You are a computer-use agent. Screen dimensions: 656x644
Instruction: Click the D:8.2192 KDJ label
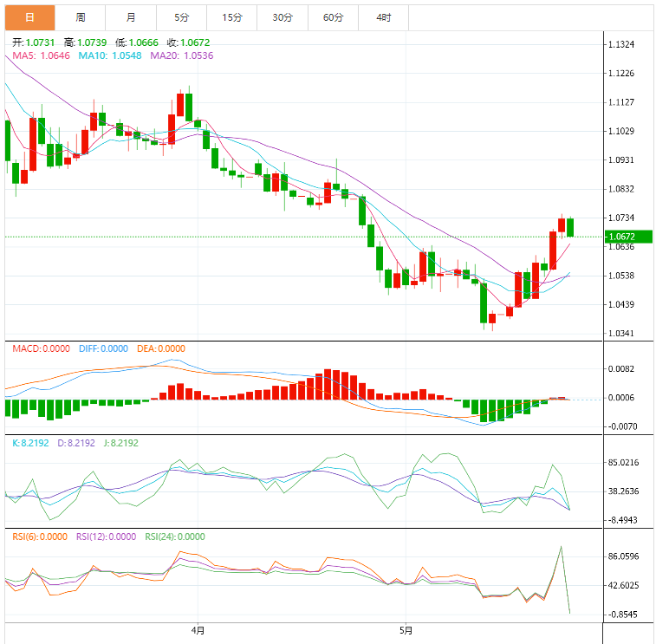click(x=76, y=443)
